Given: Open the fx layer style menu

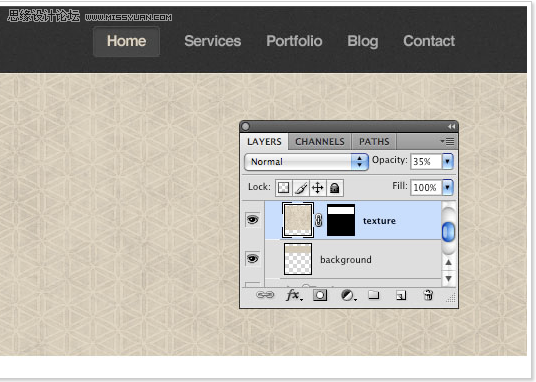Looking at the screenshot, I should [x=294, y=295].
